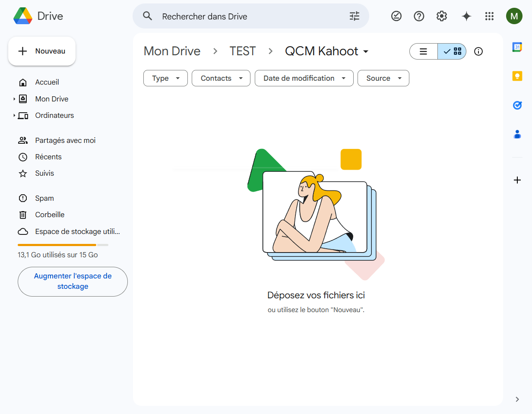
Task: Click 13,1 Go utilisés sur 15 Go
Action: click(x=58, y=255)
